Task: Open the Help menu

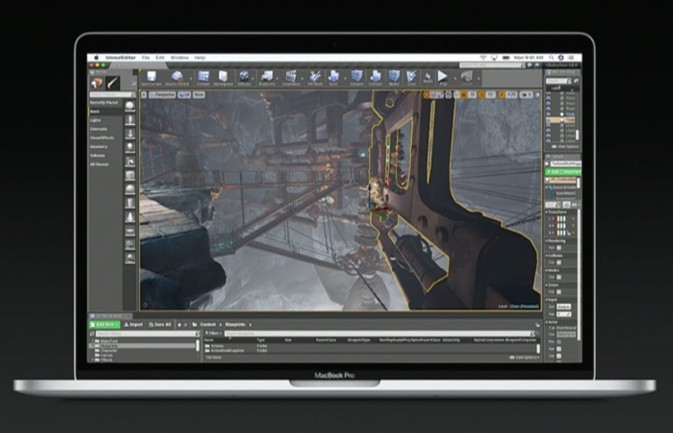Action: tap(200, 58)
